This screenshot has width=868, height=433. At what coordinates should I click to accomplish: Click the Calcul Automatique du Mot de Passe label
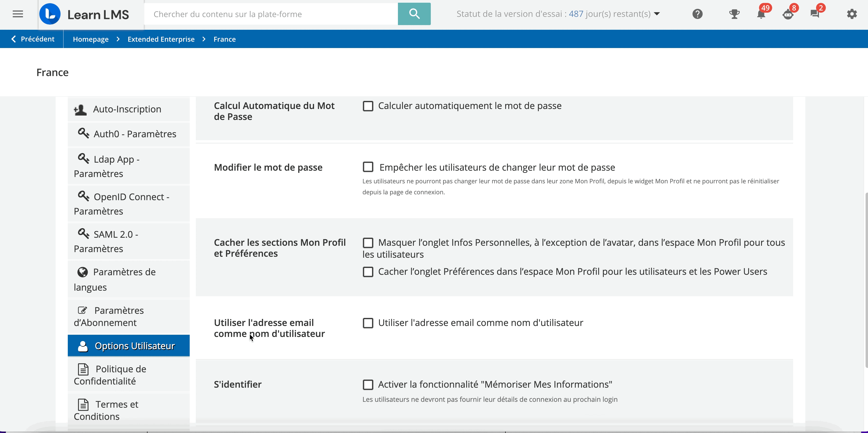274,111
